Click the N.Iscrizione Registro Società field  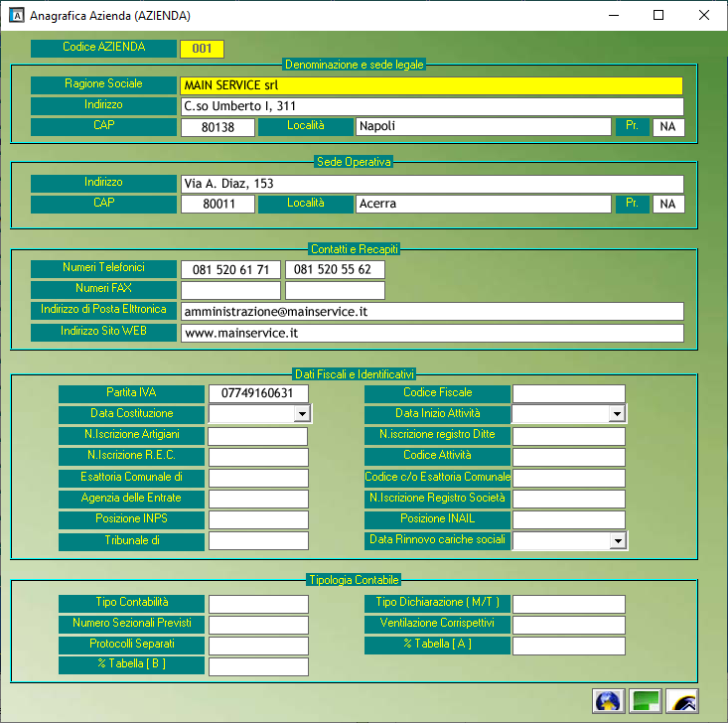tap(569, 499)
